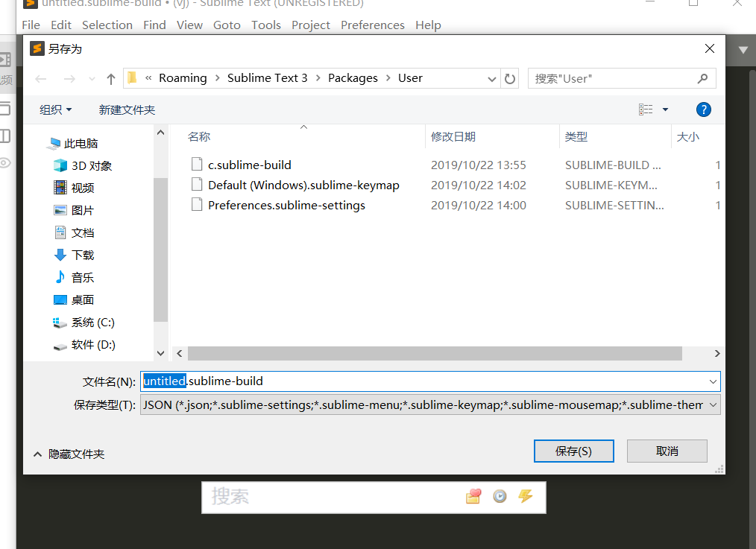Click the horizontal scrollbar in file list
The width and height of the screenshot is (756, 549).
(435, 354)
